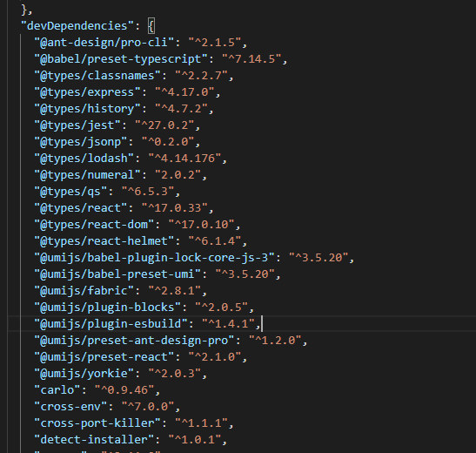476x453 pixels.
Task: Click "cross-env" package name
Action: click(70, 407)
